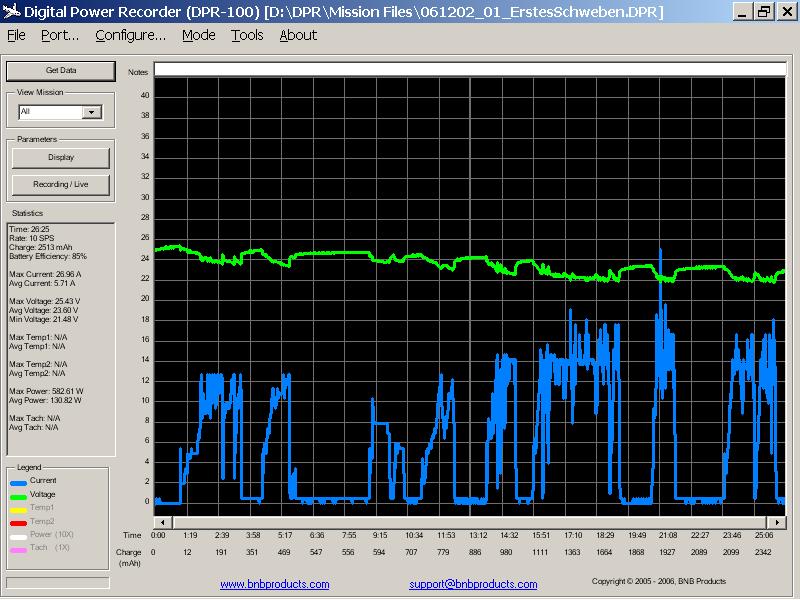Screen dimensions: 800x600
Task: Click the Max Voltage: 25.43 V statistic
Action: coord(44,302)
